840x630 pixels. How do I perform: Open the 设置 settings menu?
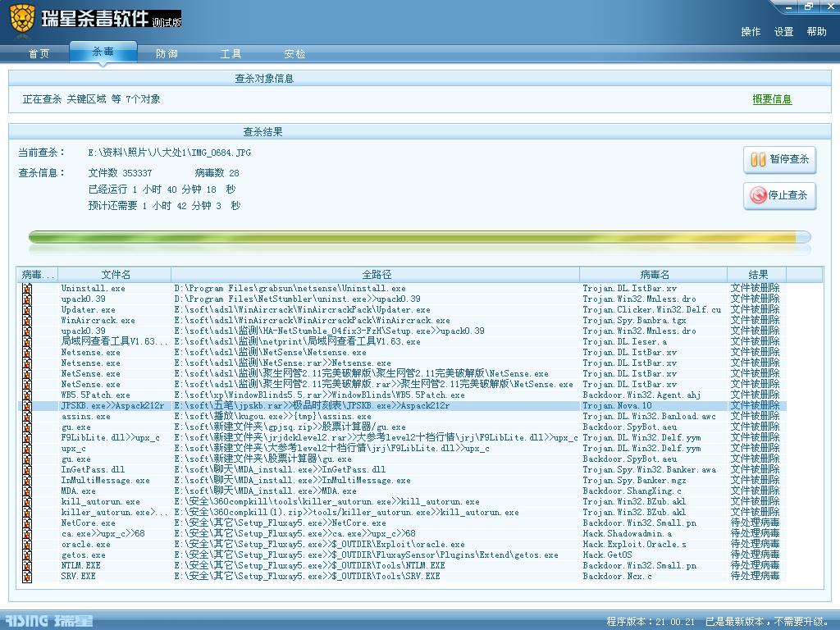tap(783, 32)
